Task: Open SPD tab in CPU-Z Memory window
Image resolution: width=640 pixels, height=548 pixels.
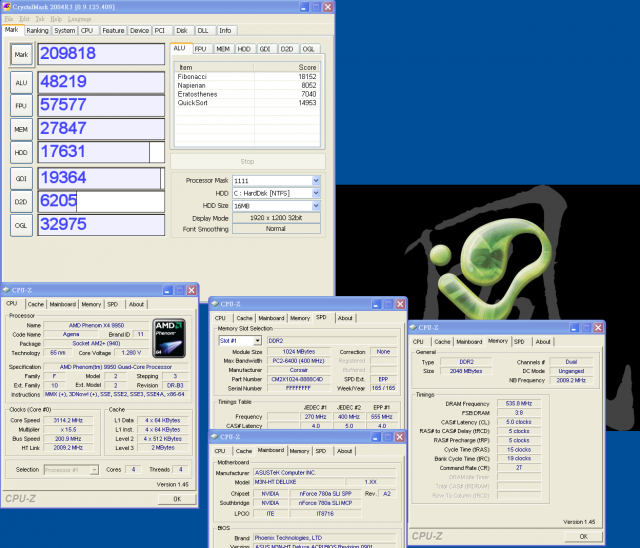Action: [x=519, y=342]
